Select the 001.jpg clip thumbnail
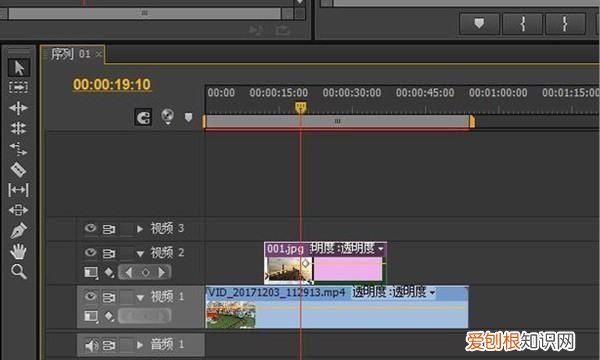This screenshot has width=600, height=360. [x=289, y=270]
